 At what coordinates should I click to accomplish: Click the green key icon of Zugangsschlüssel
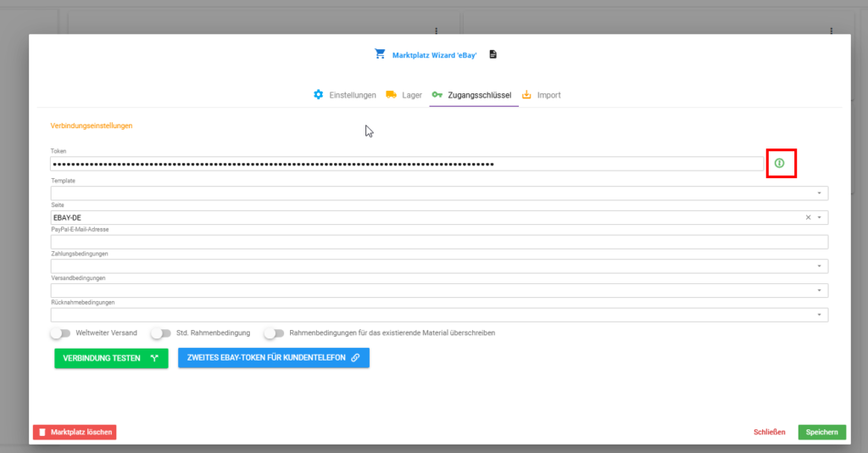coord(437,95)
